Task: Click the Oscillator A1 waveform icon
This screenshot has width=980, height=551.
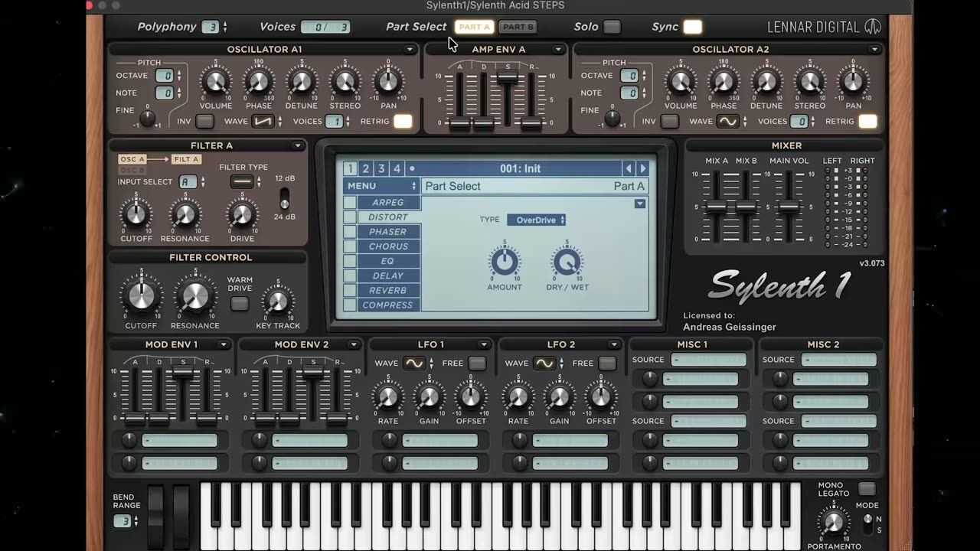Action: 263,121
